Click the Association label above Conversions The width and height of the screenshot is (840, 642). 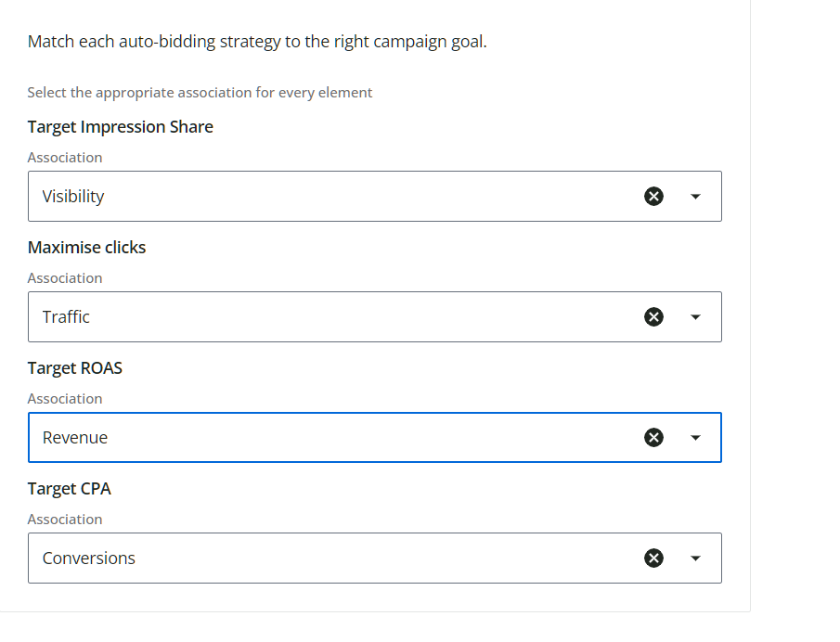tap(65, 519)
